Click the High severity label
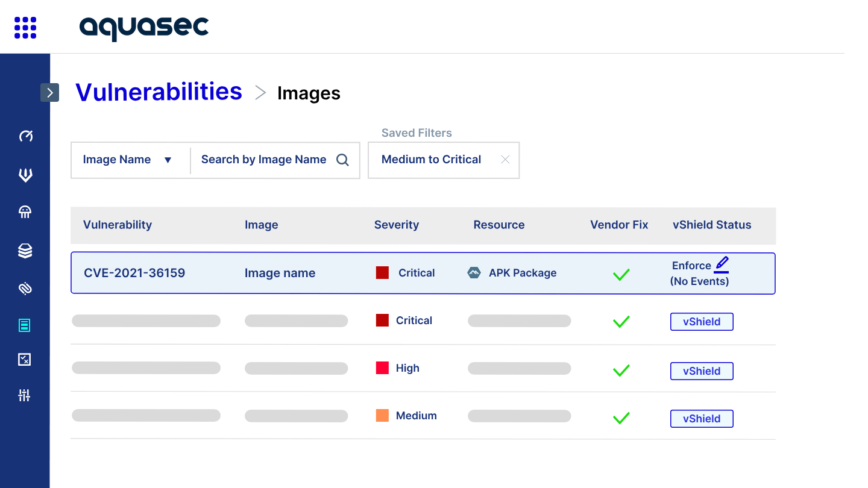Viewport: 868px width, 488px height. coord(407,368)
